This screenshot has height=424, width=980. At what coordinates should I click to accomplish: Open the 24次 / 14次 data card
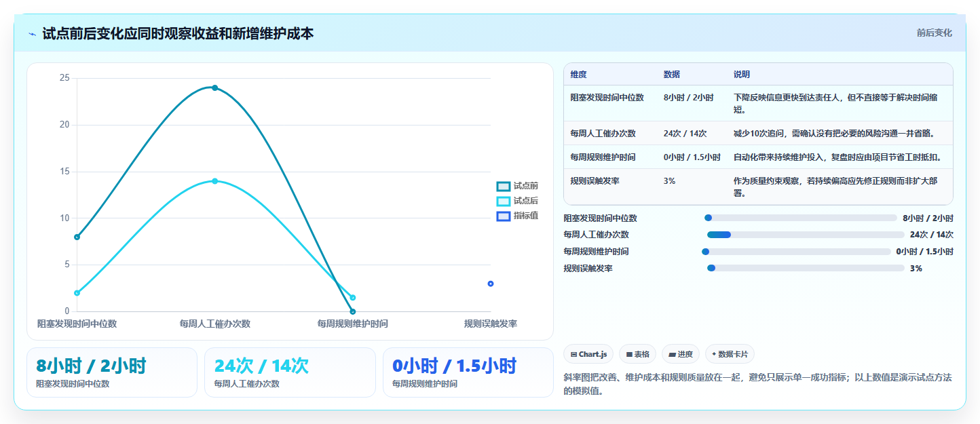[x=290, y=372]
